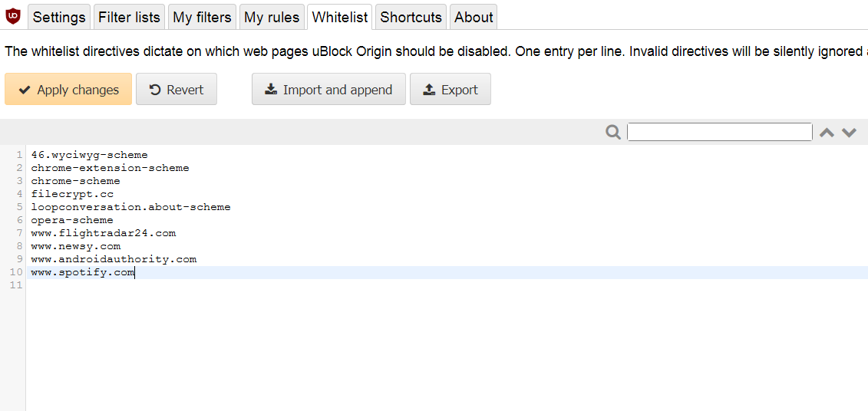Open the My rules tab

pos(272,17)
